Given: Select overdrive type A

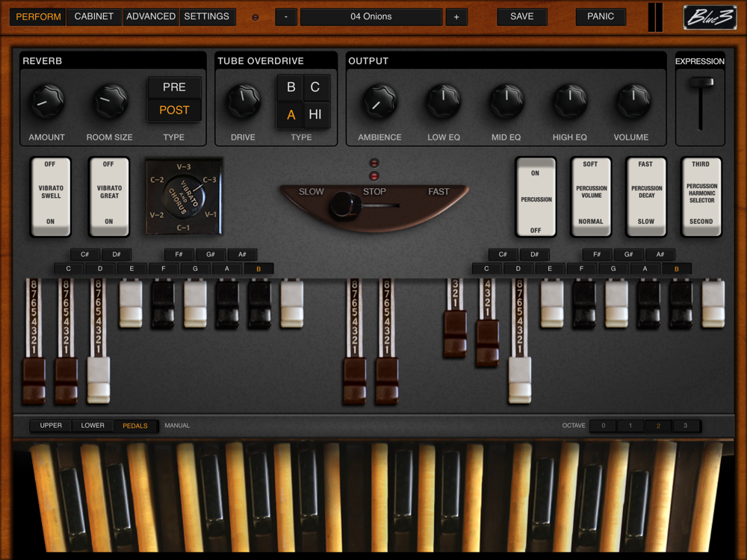Looking at the screenshot, I should pyautogui.click(x=291, y=115).
